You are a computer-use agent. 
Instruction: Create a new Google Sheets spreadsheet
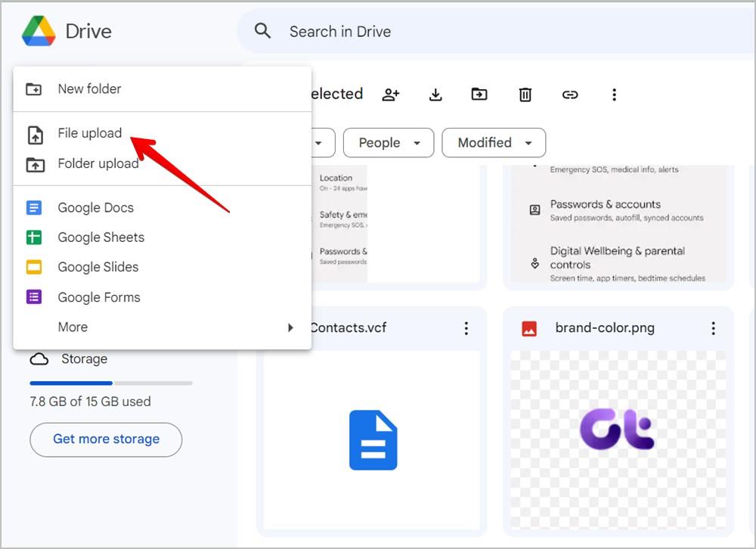click(x=162, y=237)
